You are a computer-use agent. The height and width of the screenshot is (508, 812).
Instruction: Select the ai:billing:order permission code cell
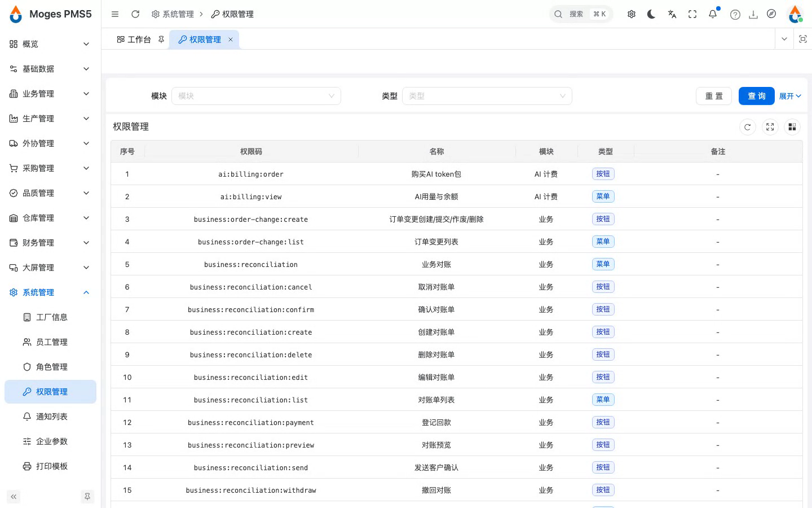[251, 174]
